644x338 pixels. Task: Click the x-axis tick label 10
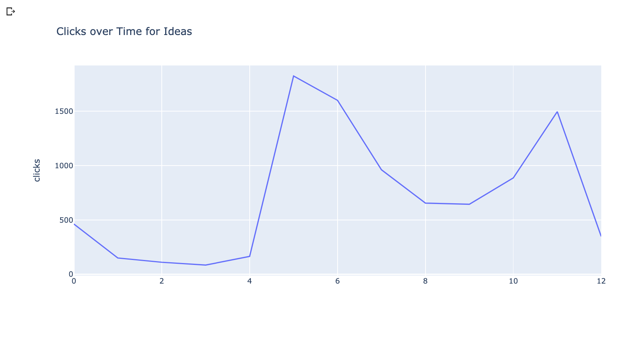(x=513, y=281)
